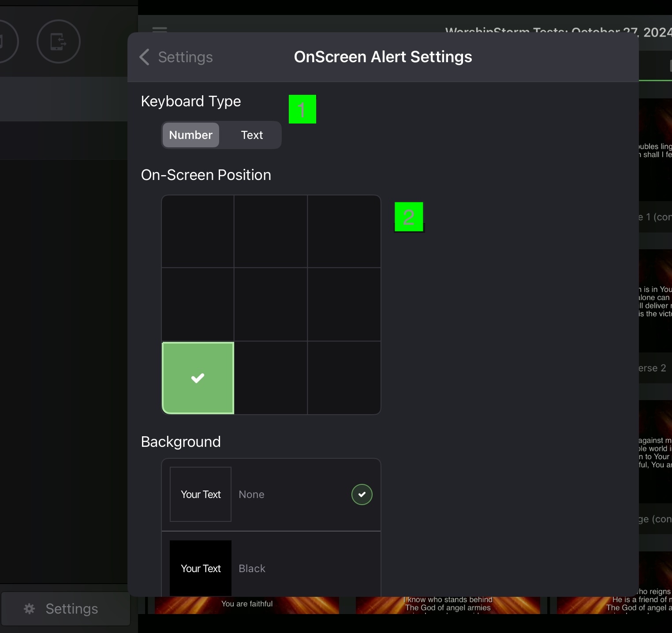
Task: Choose middle-left on-screen position cell
Action: (198, 304)
